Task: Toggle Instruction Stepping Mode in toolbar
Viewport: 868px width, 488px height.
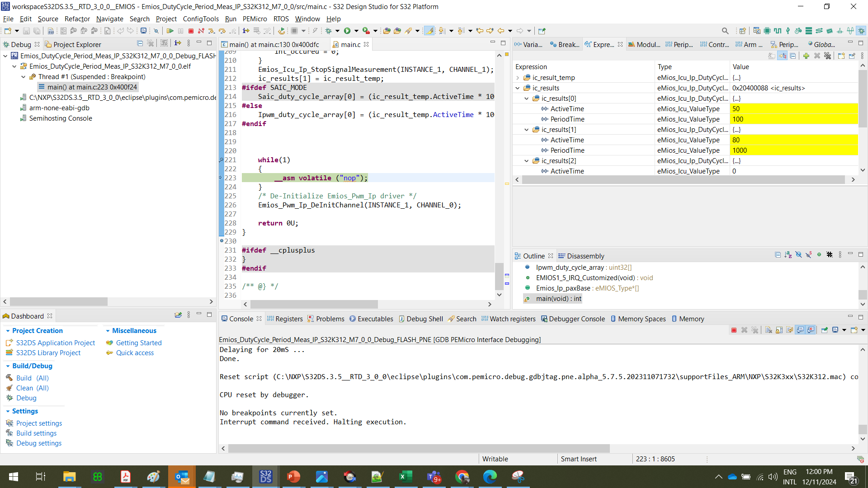Action: pos(245,31)
